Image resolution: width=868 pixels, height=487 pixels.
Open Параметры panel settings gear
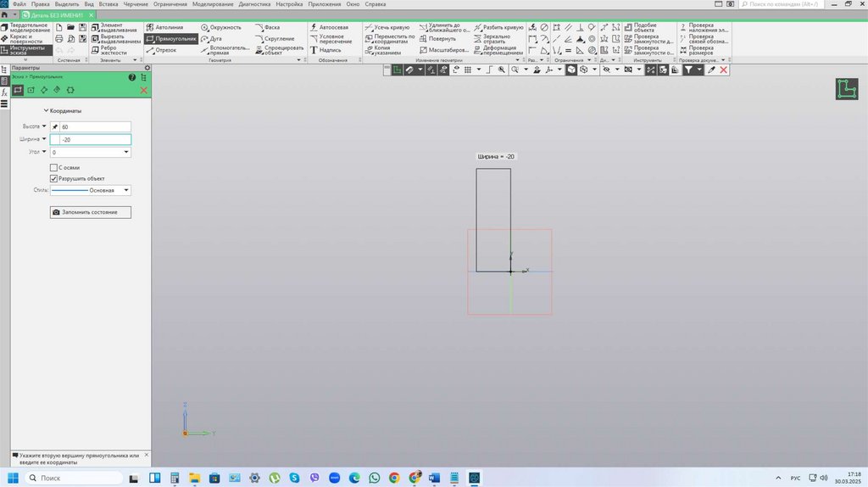pyautogui.click(x=147, y=68)
